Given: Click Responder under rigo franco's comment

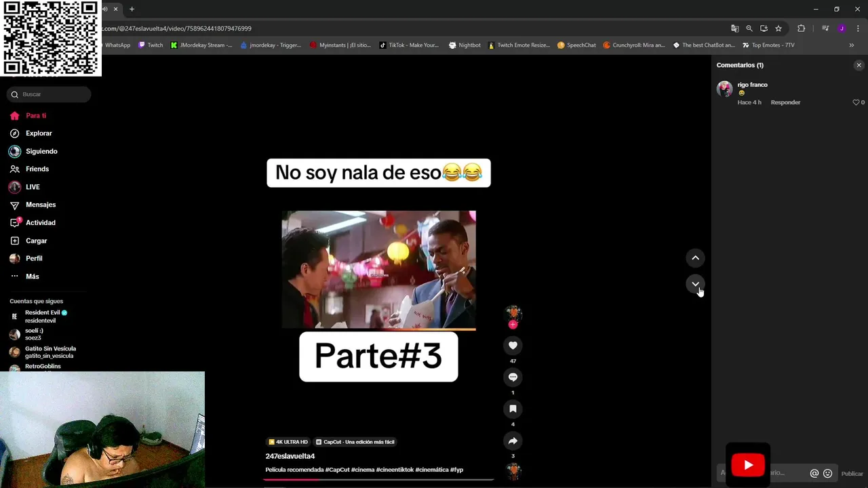Looking at the screenshot, I should tap(785, 102).
